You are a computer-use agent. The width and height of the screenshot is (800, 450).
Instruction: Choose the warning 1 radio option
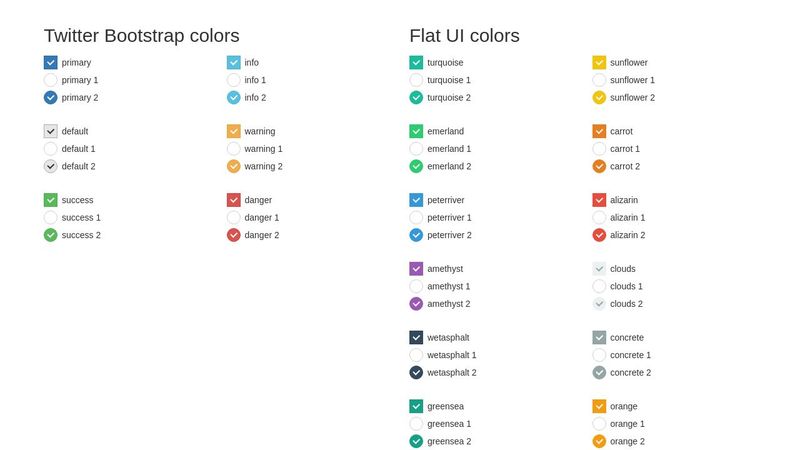pyautogui.click(x=234, y=149)
